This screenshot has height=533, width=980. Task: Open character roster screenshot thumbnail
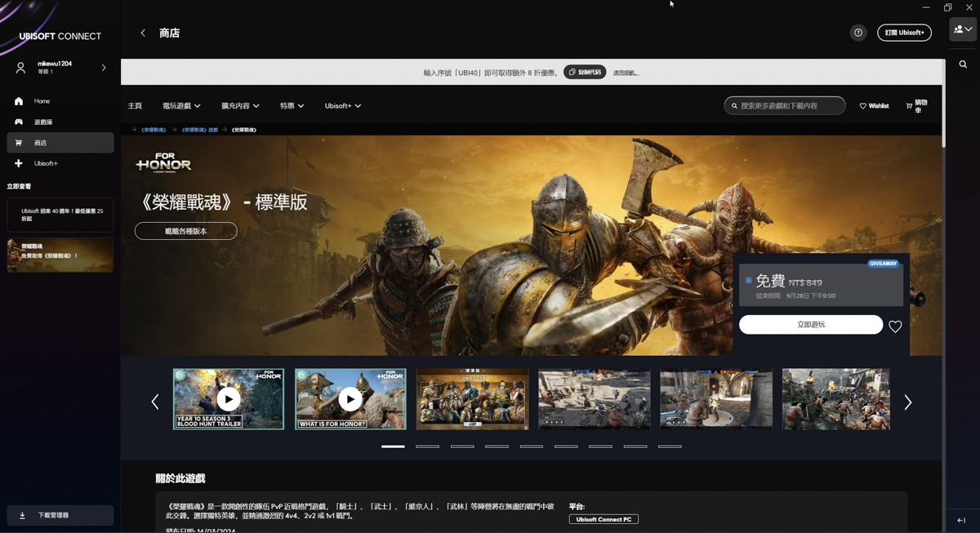(x=472, y=399)
